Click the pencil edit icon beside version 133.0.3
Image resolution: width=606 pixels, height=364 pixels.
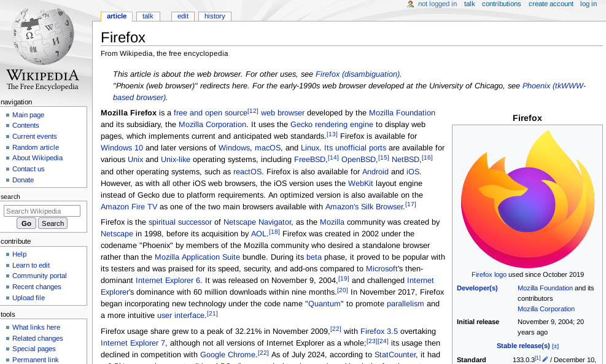pyautogui.click(x=545, y=359)
